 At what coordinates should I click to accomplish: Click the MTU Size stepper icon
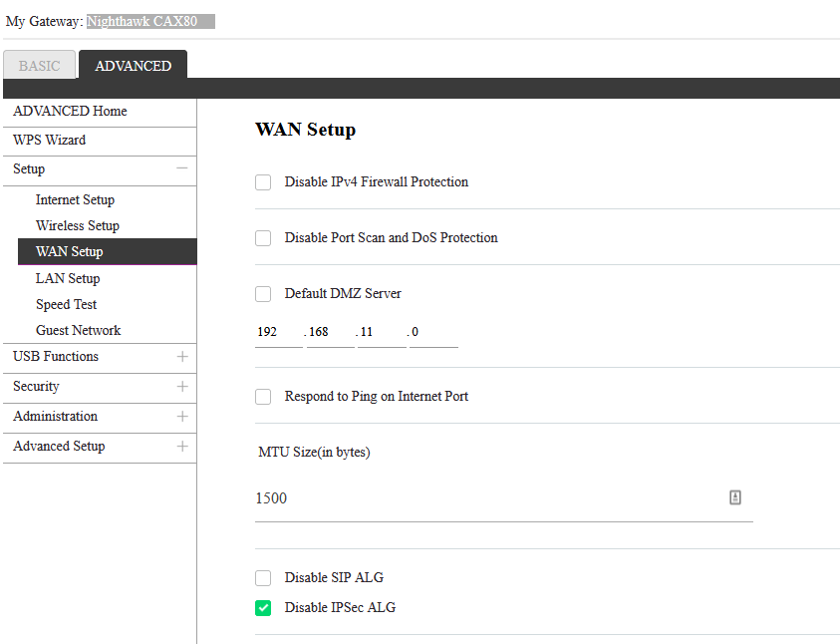pyautogui.click(x=735, y=497)
